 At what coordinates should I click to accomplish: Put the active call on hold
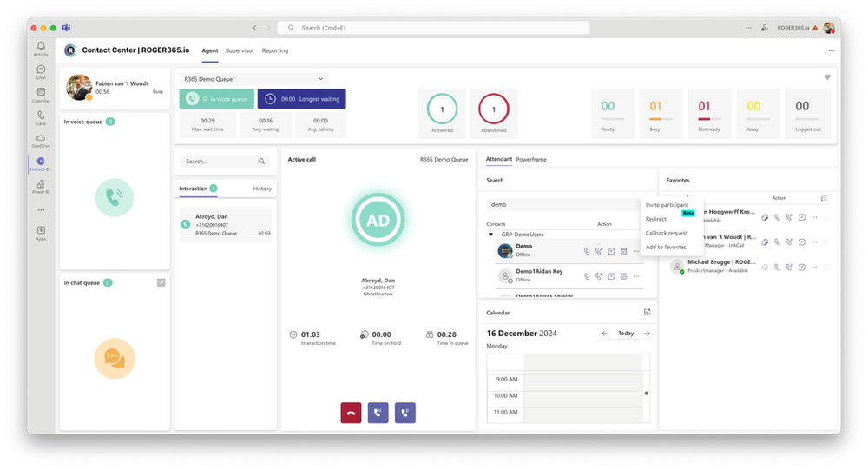tap(378, 413)
